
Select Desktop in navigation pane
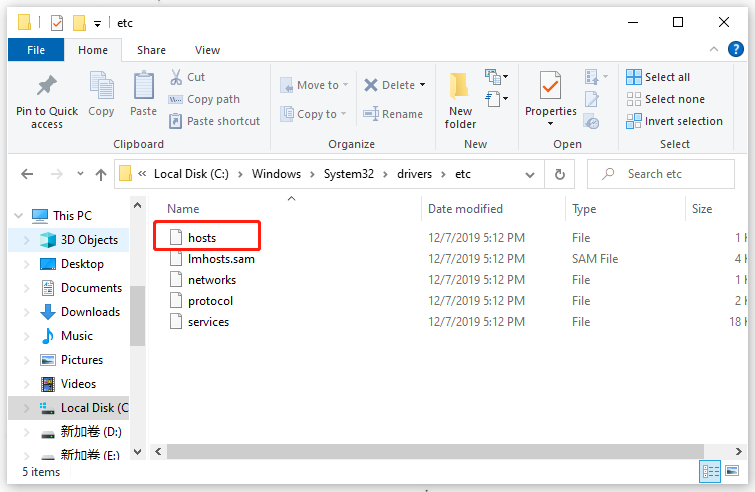[x=82, y=264]
